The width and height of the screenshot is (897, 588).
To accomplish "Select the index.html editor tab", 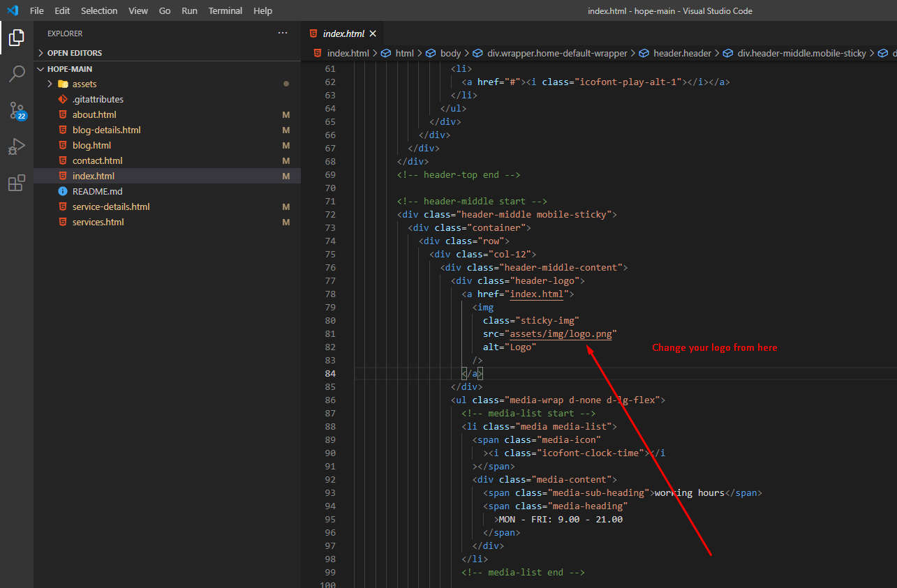I will [343, 33].
